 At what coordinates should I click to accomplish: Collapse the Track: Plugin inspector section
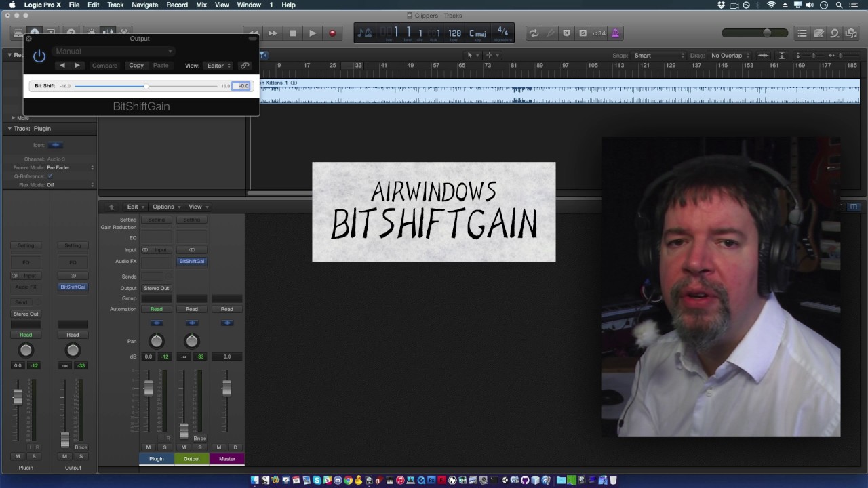[x=9, y=128]
